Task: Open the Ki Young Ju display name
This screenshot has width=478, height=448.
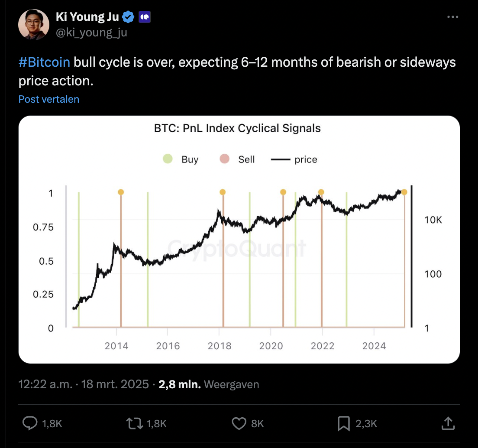Action: 87,17
